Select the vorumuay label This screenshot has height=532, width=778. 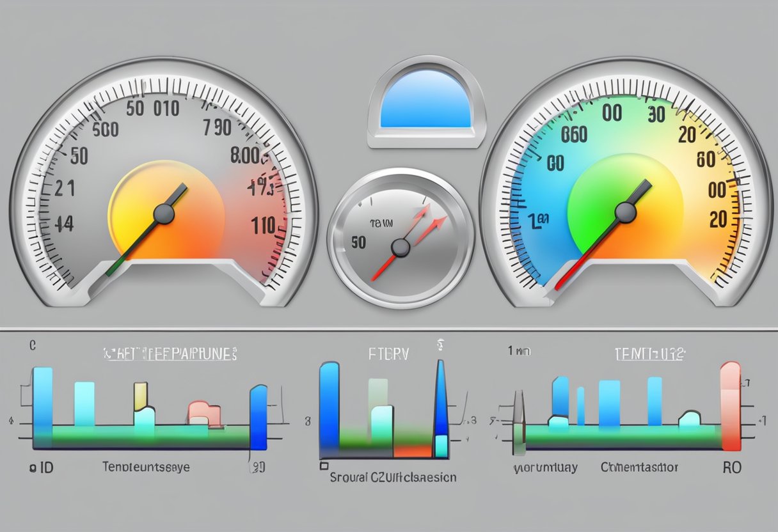pos(545,467)
